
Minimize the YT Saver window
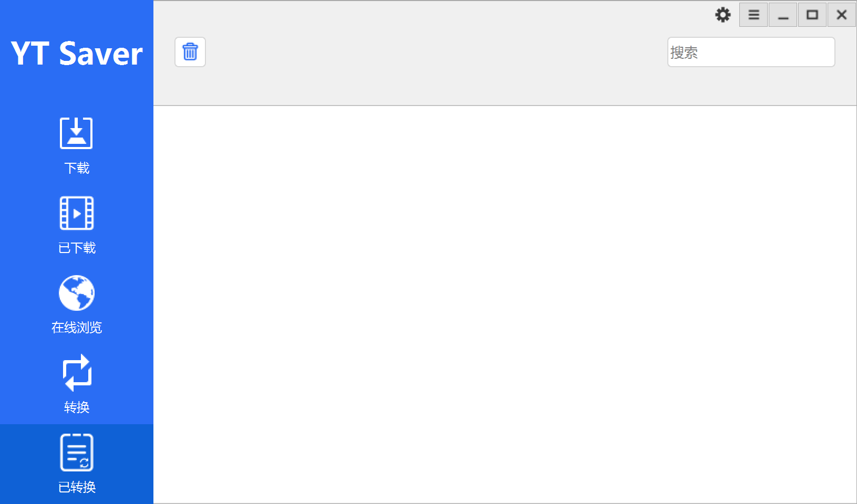[783, 15]
